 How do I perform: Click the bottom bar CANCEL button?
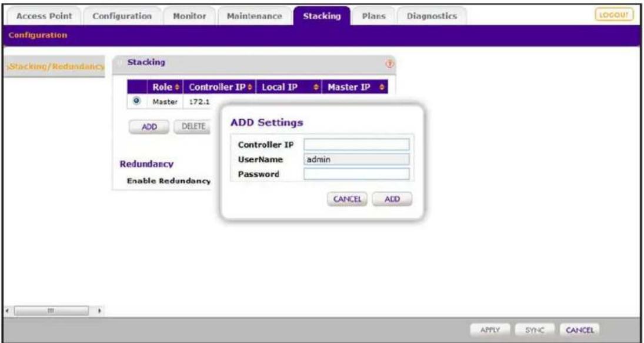click(579, 330)
